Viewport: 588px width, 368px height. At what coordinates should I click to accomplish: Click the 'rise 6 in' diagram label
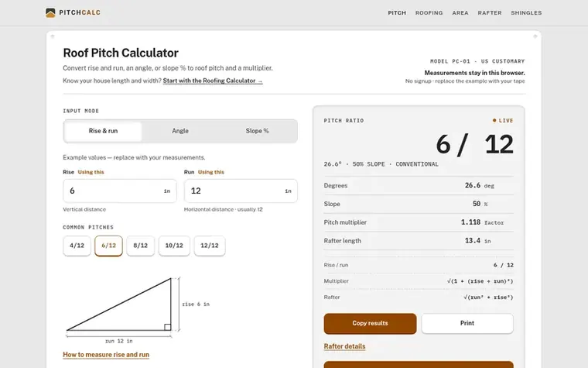click(x=196, y=304)
